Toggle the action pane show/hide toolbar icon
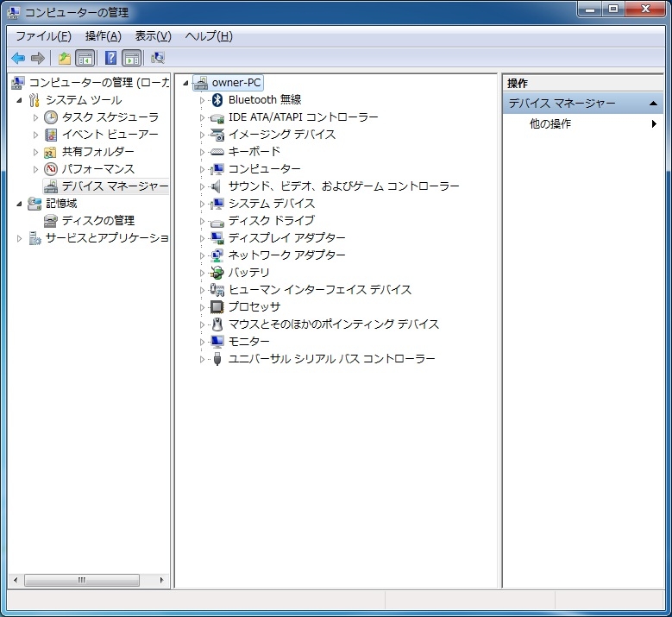672x617 pixels. (x=132, y=58)
